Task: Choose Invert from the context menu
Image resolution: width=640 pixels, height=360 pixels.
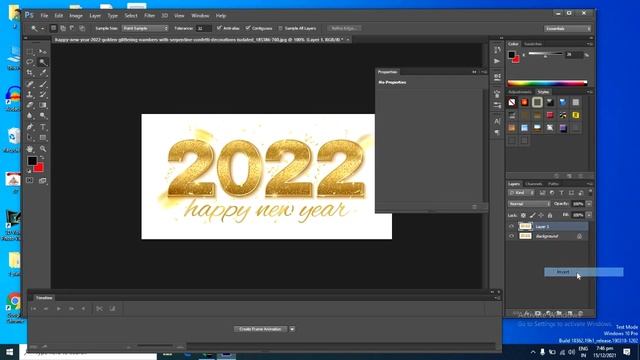Action: click(x=584, y=272)
